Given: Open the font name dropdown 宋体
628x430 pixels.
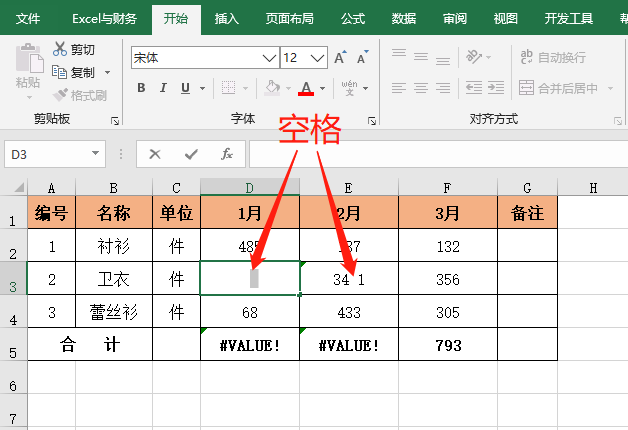Looking at the screenshot, I should click(x=270, y=58).
